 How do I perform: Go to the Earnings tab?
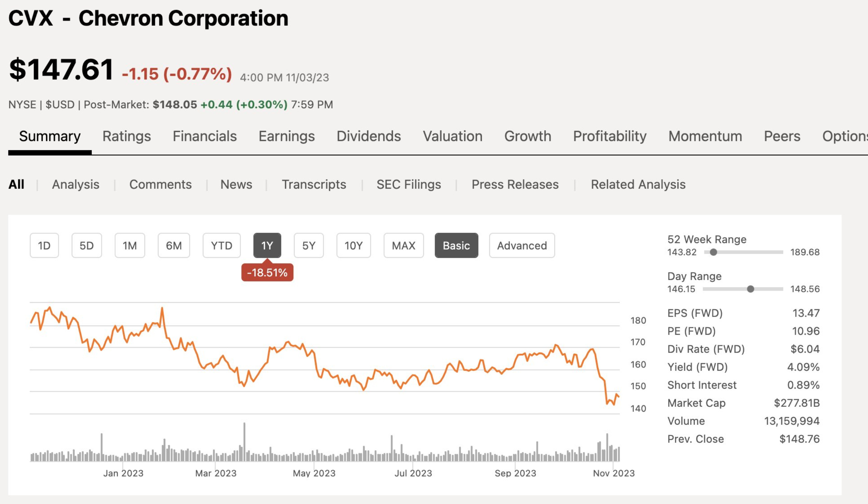[286, 136]
